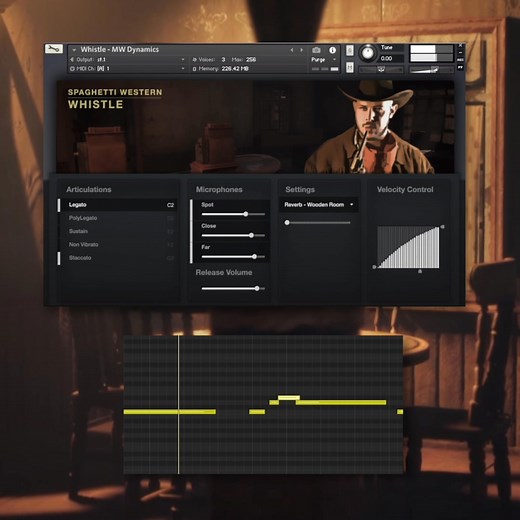Screen dimensions: 520x520
Task: Click the Whistle - MW Dynamics instrument name
Action: (x=120, y=50)
